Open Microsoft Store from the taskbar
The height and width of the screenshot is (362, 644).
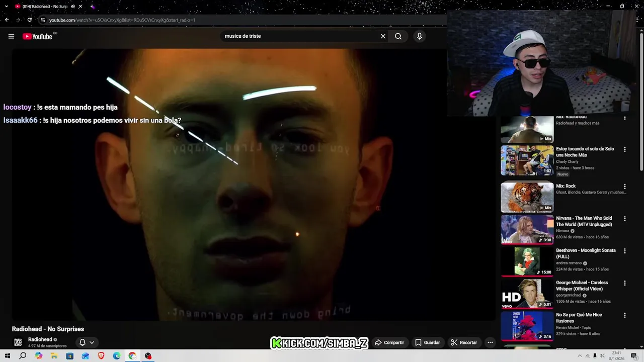[x=70, y=356]
